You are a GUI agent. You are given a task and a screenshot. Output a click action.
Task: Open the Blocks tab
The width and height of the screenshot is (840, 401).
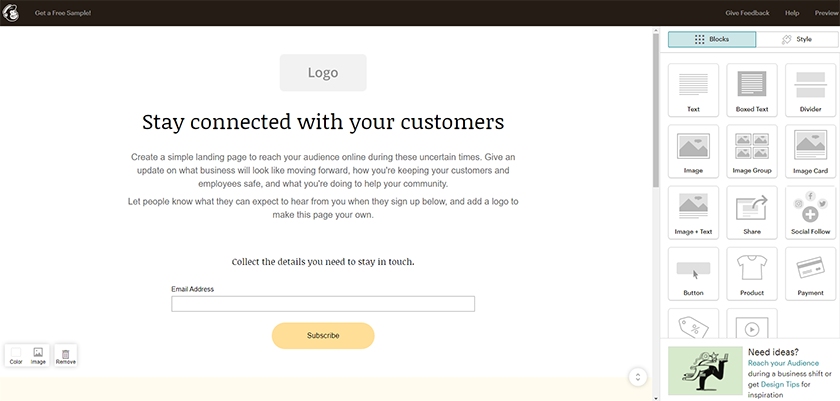click(x=712, y=39)
